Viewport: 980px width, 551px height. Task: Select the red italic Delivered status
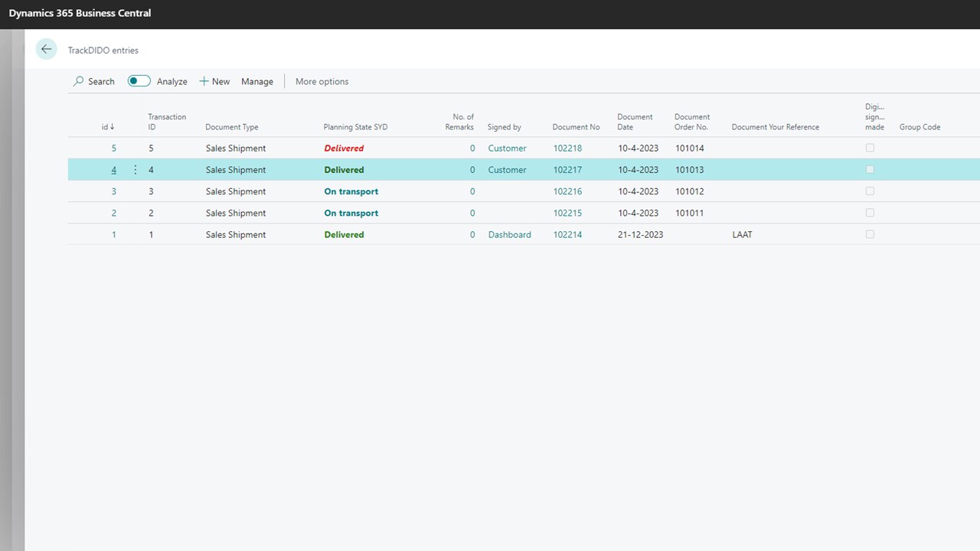(344, 148)
